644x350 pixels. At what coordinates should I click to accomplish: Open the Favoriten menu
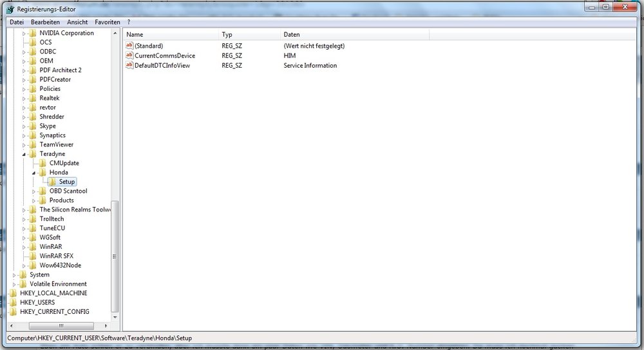[x=108, y=22]
